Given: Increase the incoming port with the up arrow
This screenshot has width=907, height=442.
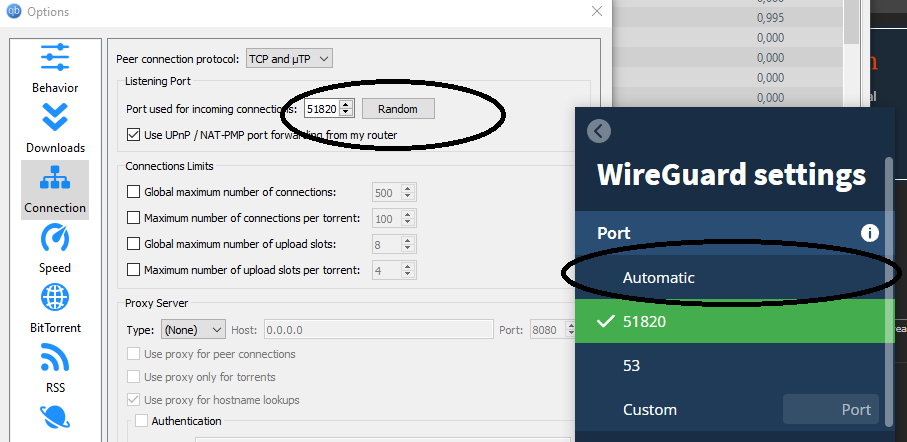Looking at the screenshot, I should click(x=346, y=105).
